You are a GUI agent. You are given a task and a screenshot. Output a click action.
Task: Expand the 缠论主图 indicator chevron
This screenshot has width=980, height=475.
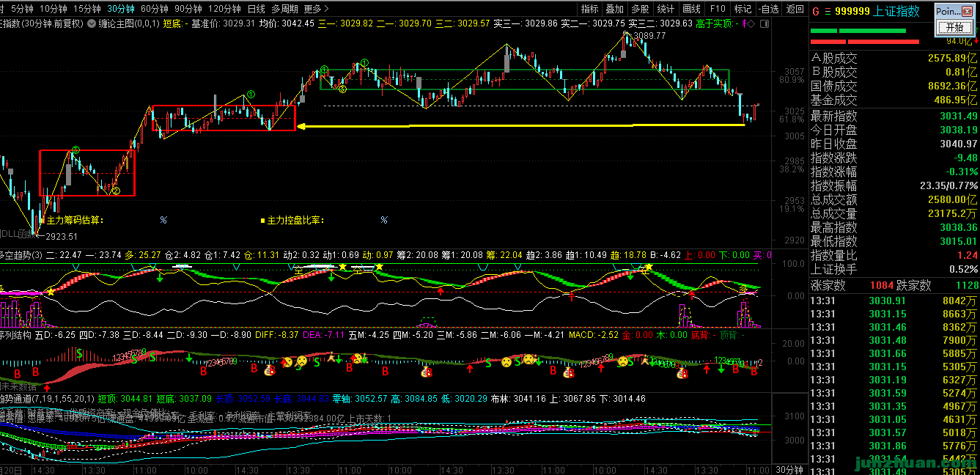[92, 23]
